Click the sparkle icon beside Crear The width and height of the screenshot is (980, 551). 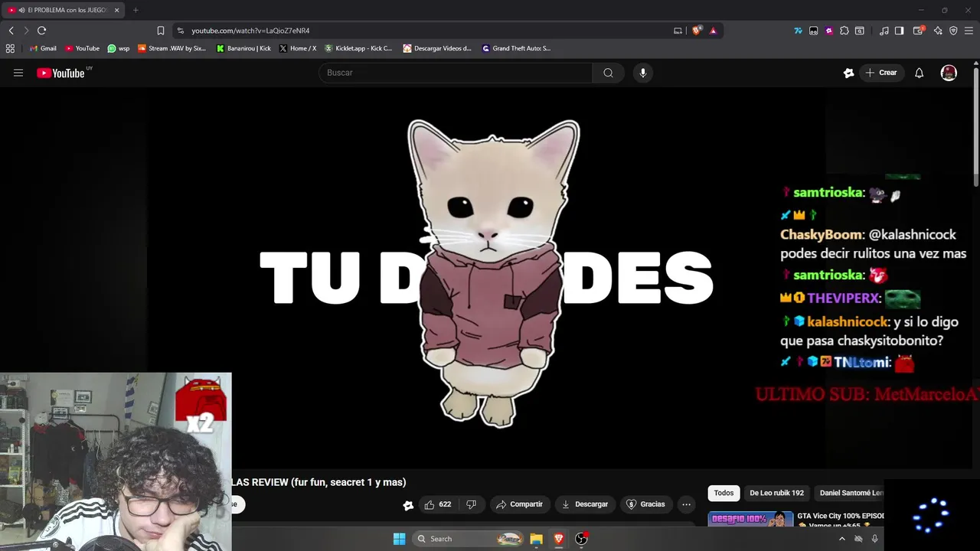pyautogui.click(x=848, y=73)
